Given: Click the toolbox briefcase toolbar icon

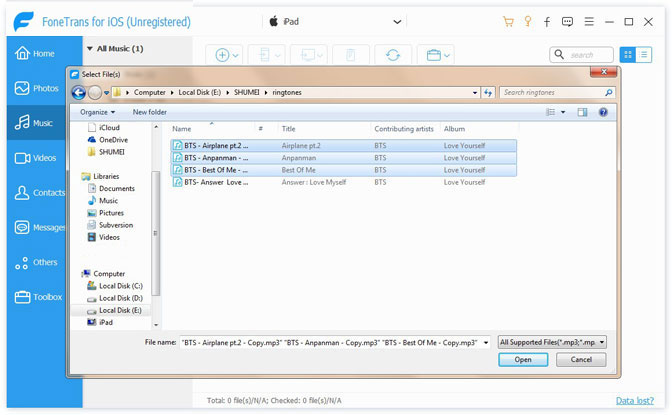Looking at the screenshot, I should point(435,55).
